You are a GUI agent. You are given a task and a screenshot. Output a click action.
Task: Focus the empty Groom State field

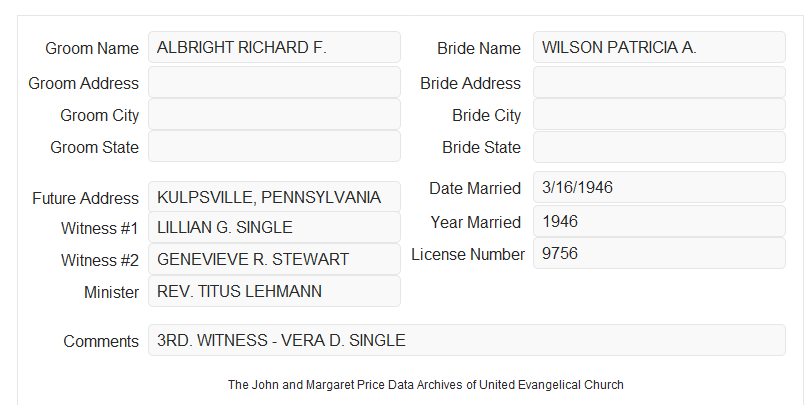[x=274, y=146]
